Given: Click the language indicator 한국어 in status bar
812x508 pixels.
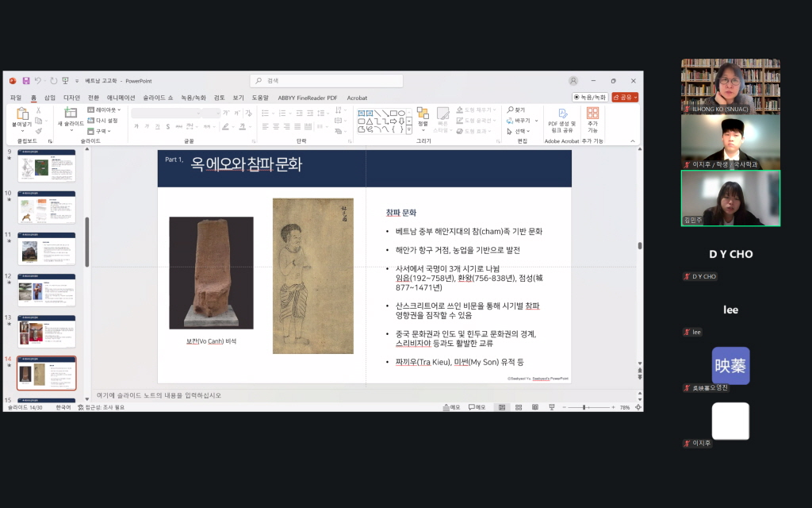Looking at the screenshot, I should tap(63, 407).
